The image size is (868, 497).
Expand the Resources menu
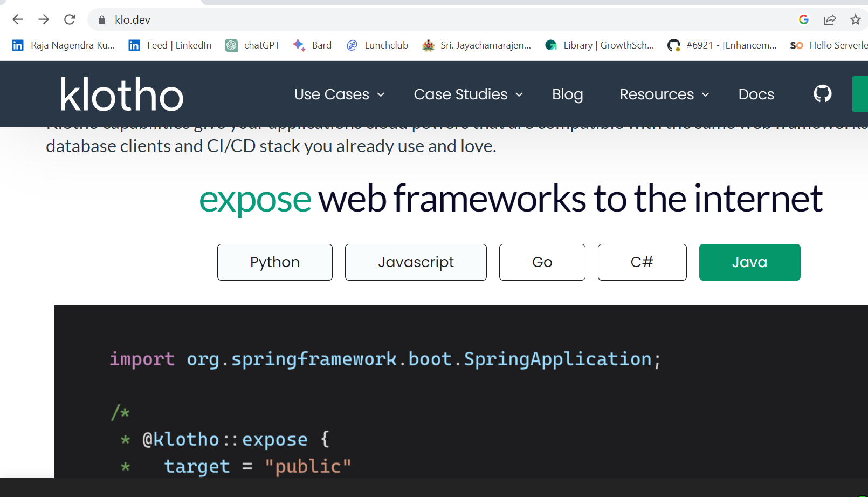663,94
